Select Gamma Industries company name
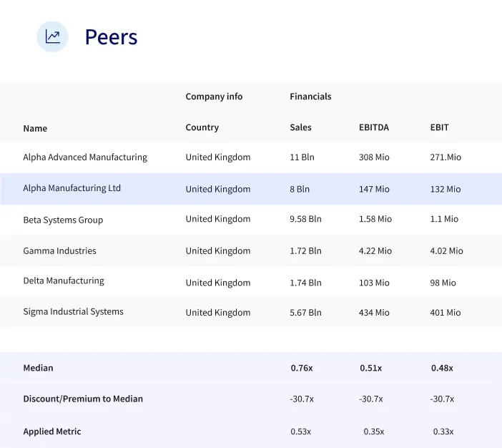Viewport: 502px width, 448px height. tap(59, 251)
